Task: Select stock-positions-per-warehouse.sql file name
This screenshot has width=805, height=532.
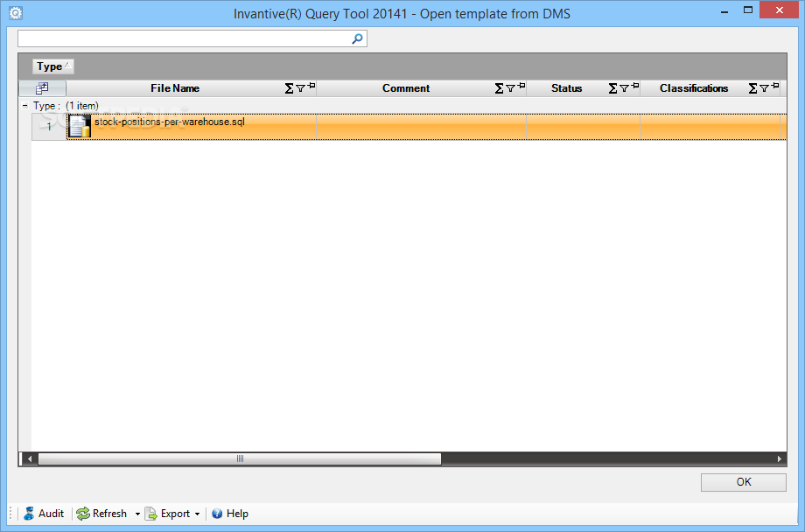Action: point(170,122)
